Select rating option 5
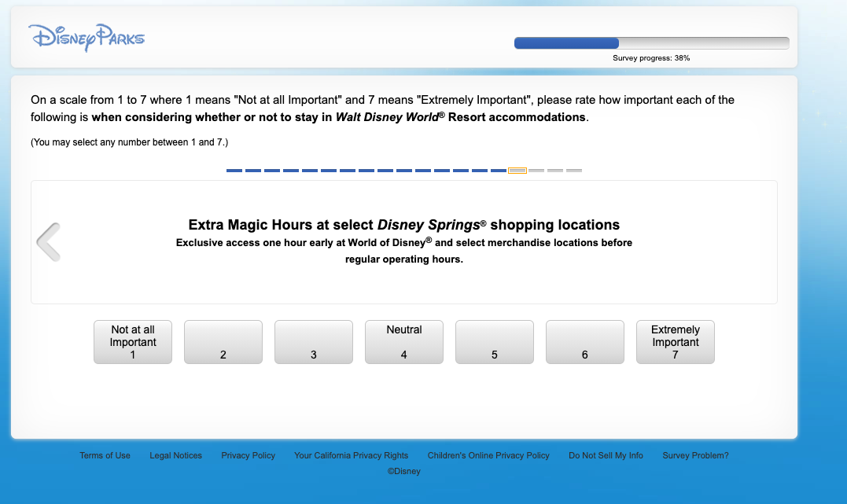Image resolution: width=847 pixels, height=504 pixels. 494,341
